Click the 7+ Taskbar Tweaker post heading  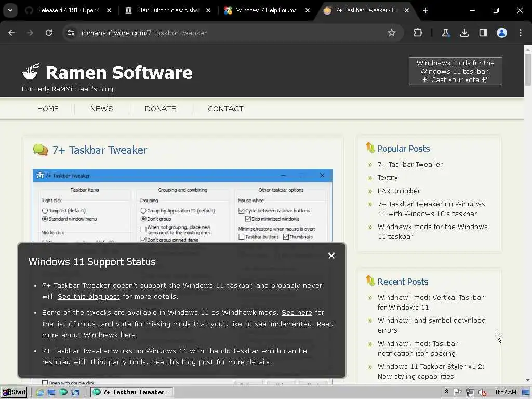pyautogui.click(x=100, y=150)
